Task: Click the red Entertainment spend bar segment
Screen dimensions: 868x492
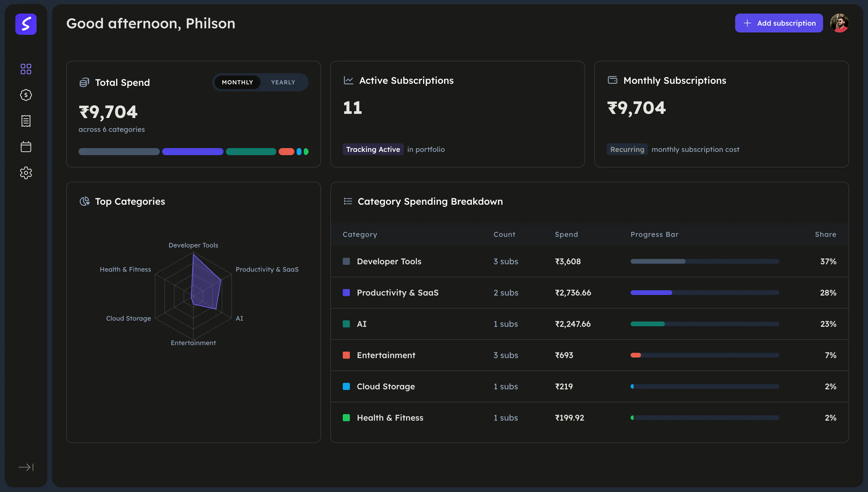Action: pyautogui.click(x=286, y=152)
